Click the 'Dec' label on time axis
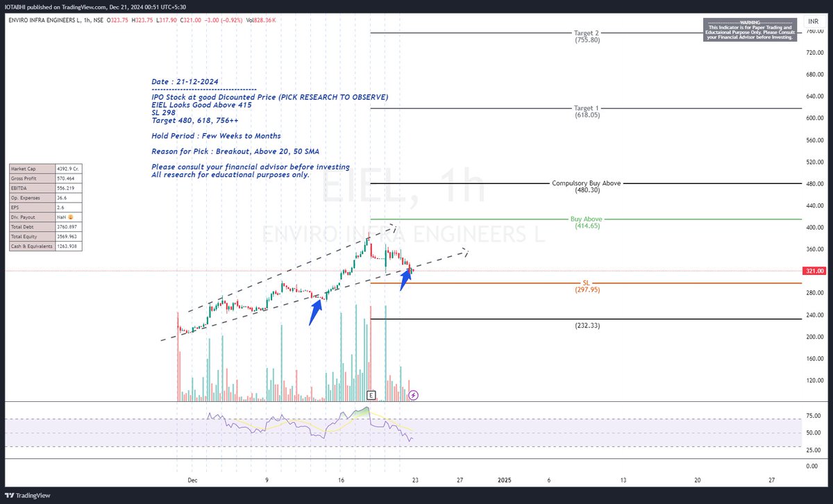The width and height of the screenshot is (833, 504). click(192, 480)
